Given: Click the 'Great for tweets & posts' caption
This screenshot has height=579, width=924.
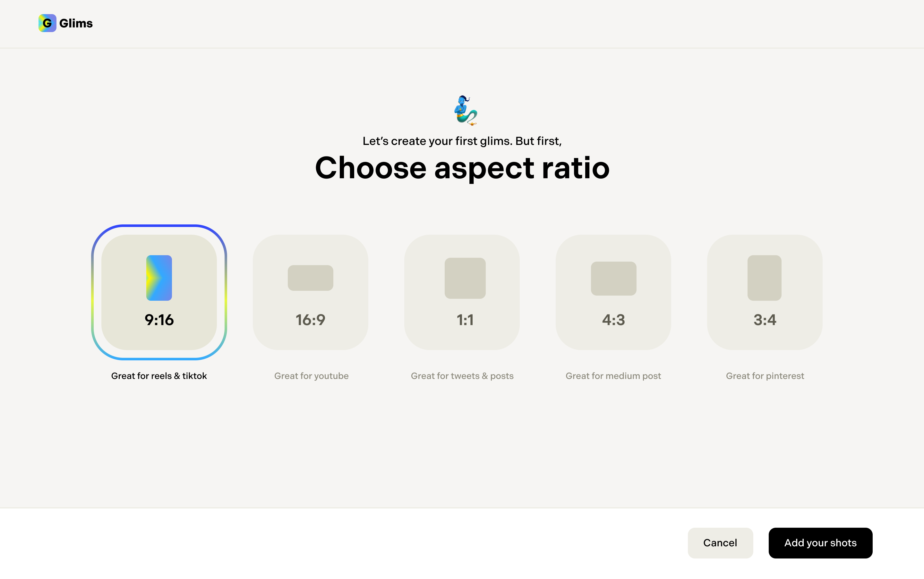Looking at the screenshot, I should 462,376.
